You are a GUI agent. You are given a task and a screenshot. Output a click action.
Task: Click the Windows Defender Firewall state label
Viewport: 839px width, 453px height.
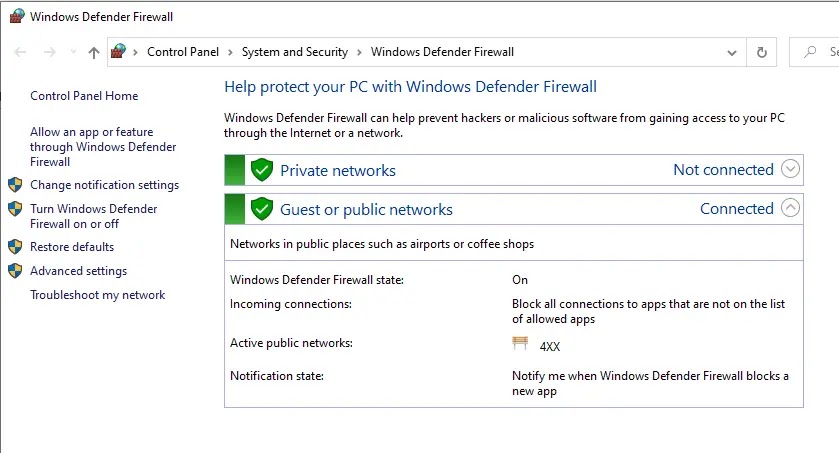[317, 280]
